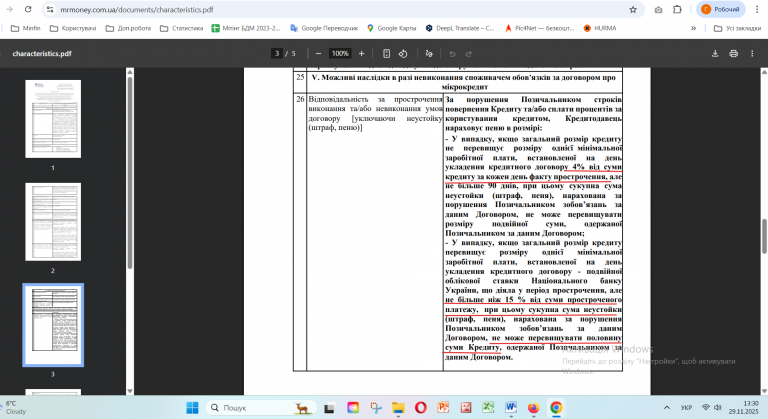This screenshot has width=768, height=419.
Task: Zoom in the PDF with plus button
Action: [361, 53]
